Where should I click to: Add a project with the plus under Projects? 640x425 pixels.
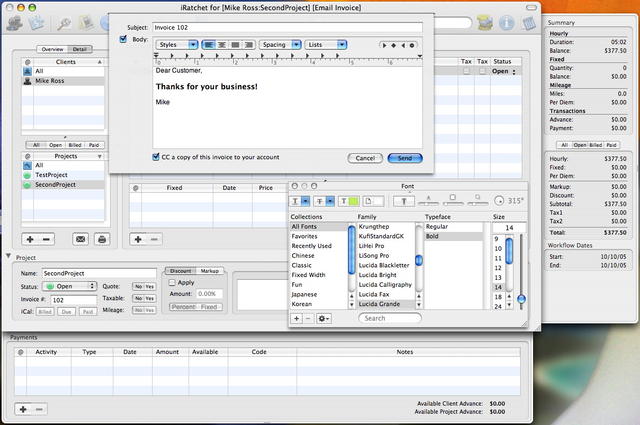click(30, 239)
